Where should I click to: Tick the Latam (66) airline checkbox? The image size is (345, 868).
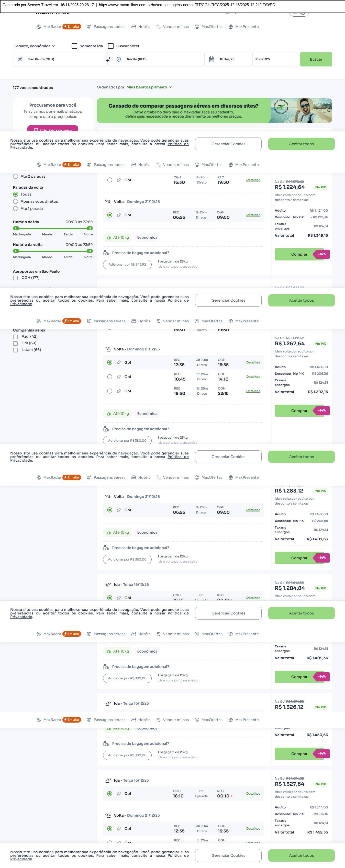[x=15, y=350]
